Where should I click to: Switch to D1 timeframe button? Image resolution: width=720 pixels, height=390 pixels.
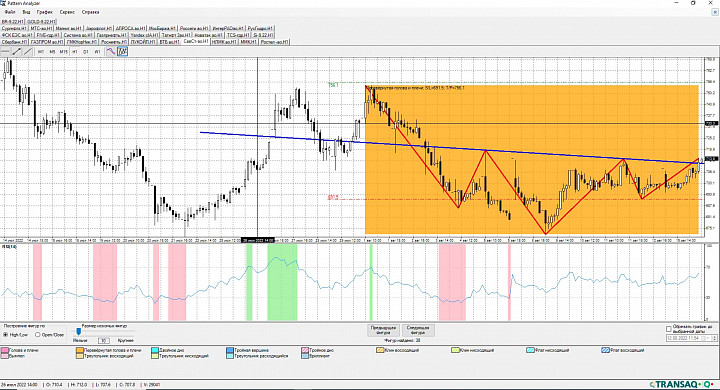[x=86, y=52]
